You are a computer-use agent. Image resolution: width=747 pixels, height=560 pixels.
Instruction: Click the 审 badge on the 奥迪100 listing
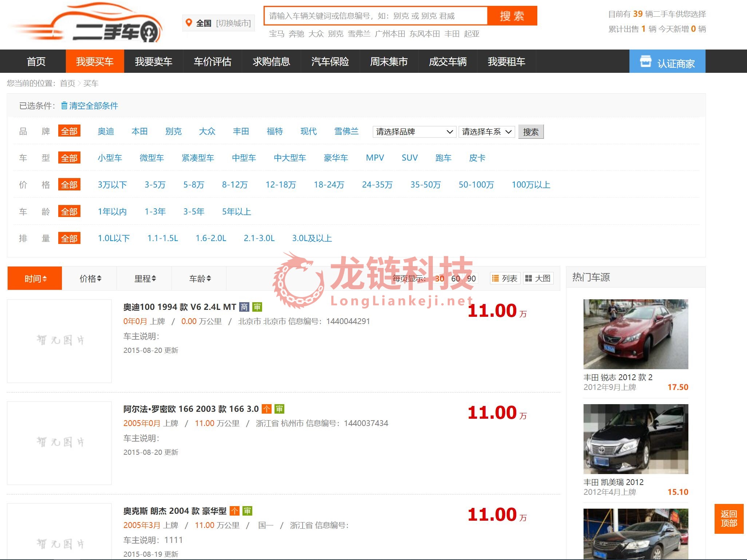(x=257, y=307)
